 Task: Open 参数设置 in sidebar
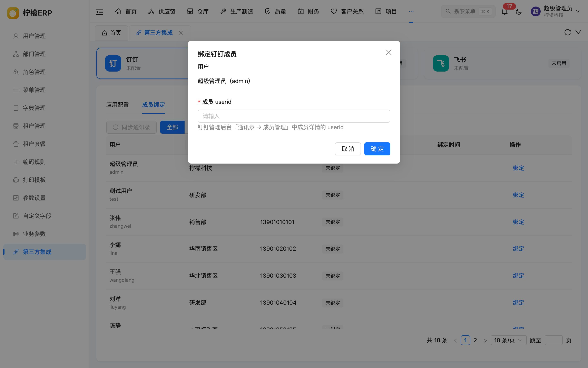point(45,198)
